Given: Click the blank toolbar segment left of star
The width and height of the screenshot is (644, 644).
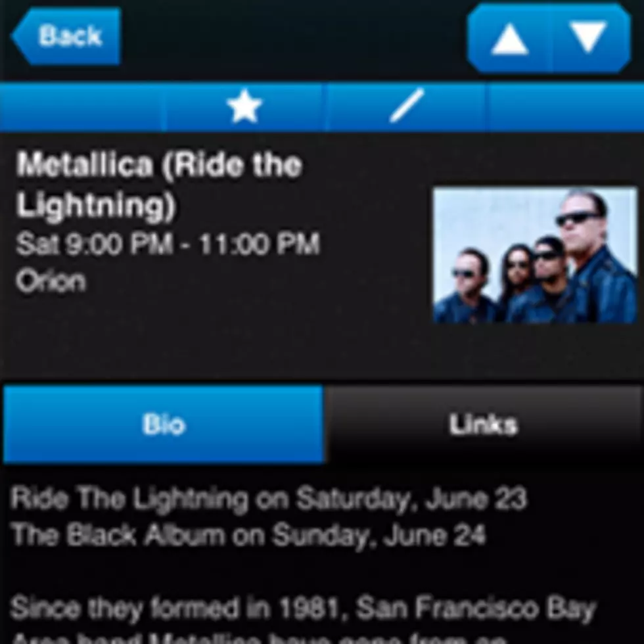Looking at the screenshot, I should point(82,106).
